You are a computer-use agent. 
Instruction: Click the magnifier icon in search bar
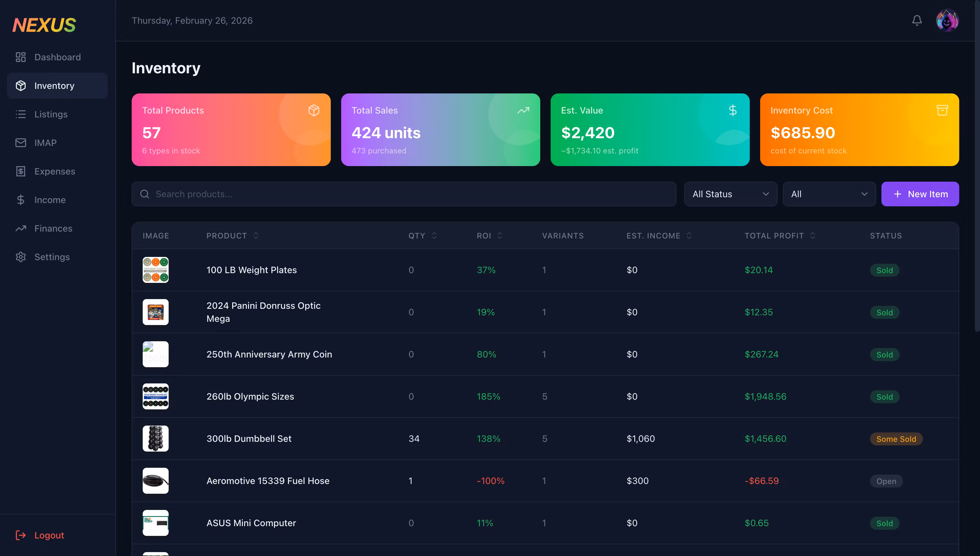[145, 194]
